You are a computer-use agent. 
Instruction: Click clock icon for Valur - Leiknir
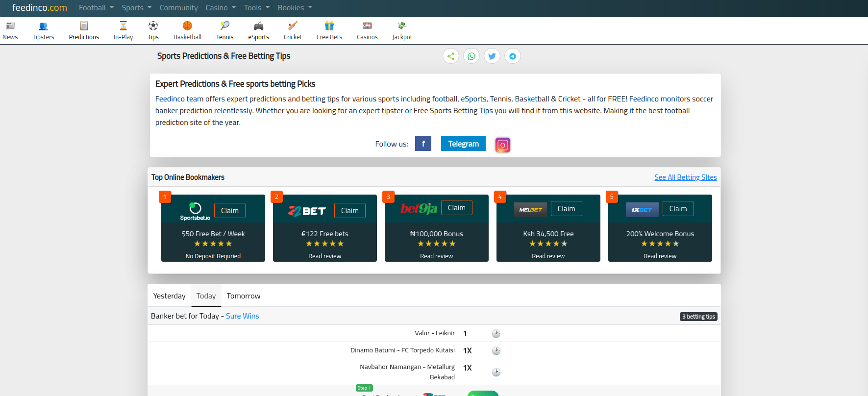(x=496, y=334)
